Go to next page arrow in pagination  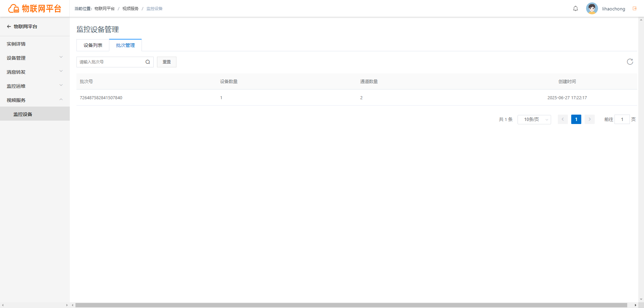590,119
